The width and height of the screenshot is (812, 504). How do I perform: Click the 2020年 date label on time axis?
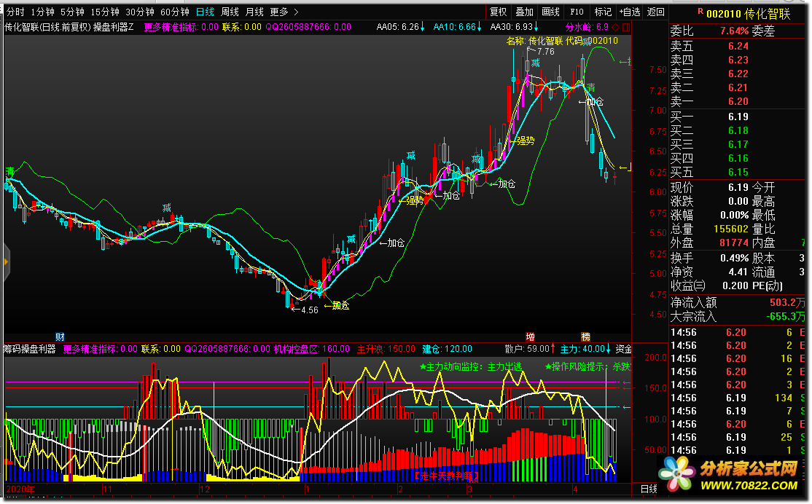coord(20,489)
